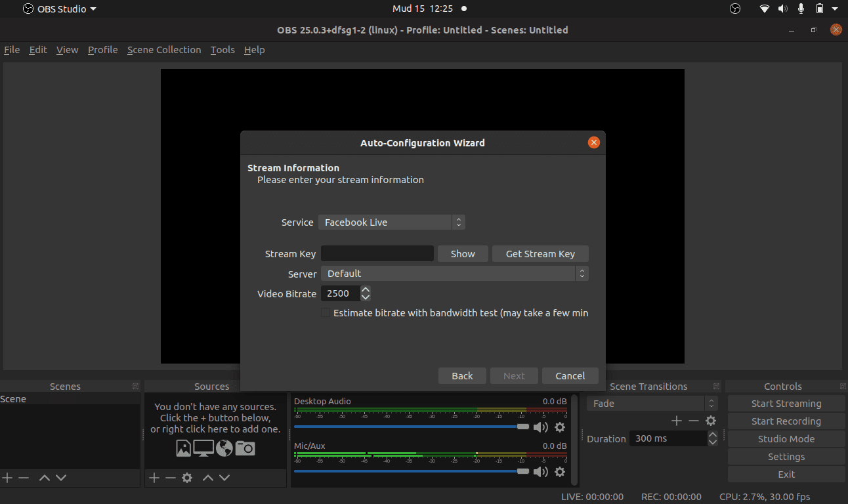Image resolution: width=848 pixels, height=504 pixels.
Task: Click the camera icon in Sources
Action: [245, 448]
